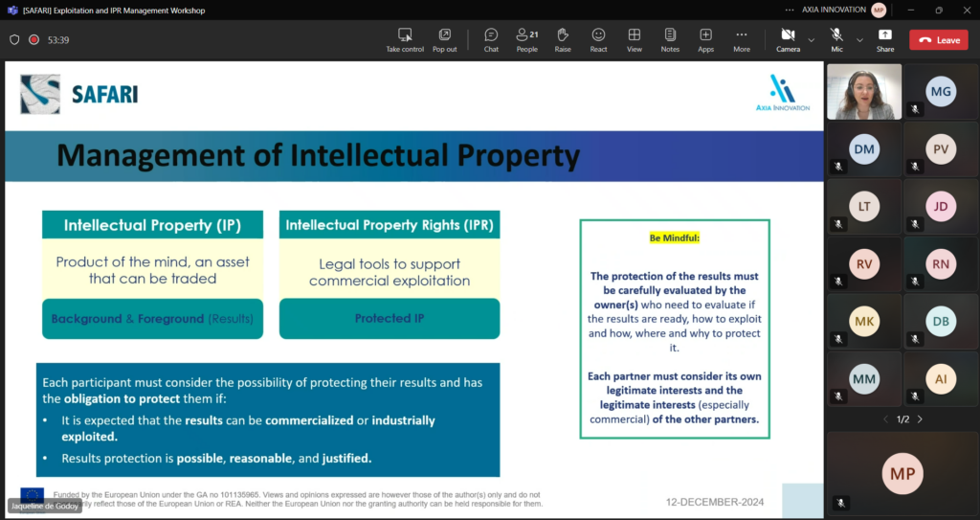
Task: Open the More actions menu
Action: pos(742,40)
